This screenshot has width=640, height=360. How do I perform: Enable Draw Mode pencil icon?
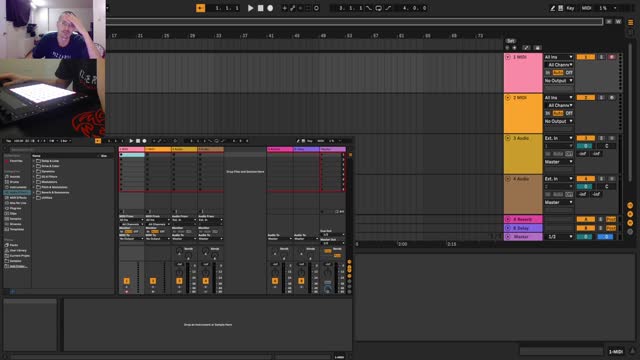552,8
